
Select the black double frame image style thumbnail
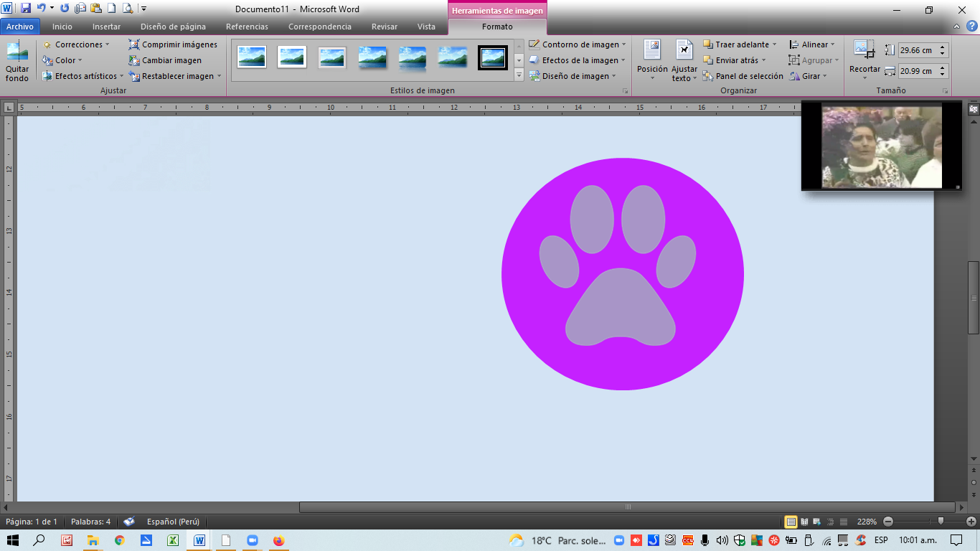click(x=493, y=57)
